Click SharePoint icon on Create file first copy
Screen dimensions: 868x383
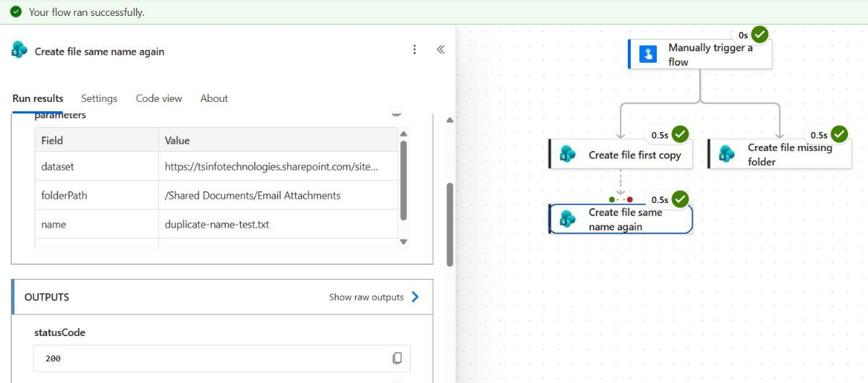click(568, 154)
